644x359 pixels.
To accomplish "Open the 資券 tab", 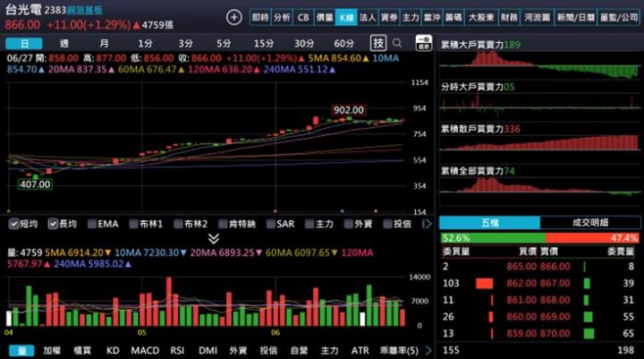I will (x=389, y=17).
